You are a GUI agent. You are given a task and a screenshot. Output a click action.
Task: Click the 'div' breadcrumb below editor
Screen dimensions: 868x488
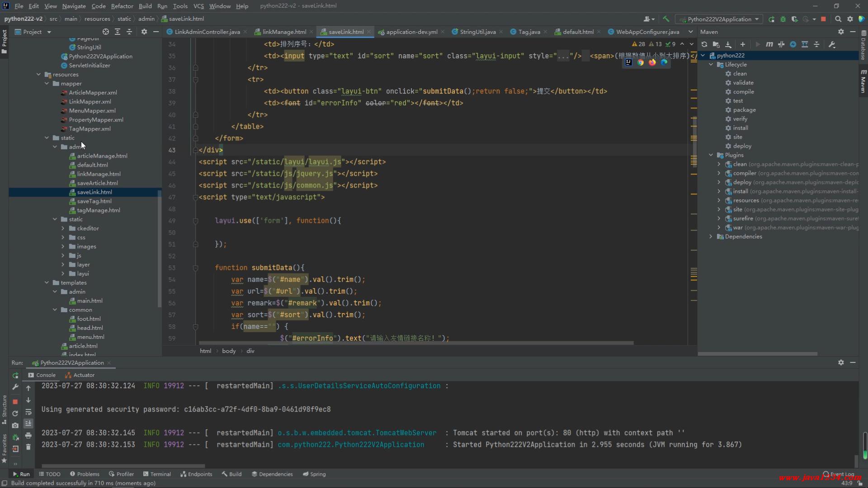click(x=250, y=351)
